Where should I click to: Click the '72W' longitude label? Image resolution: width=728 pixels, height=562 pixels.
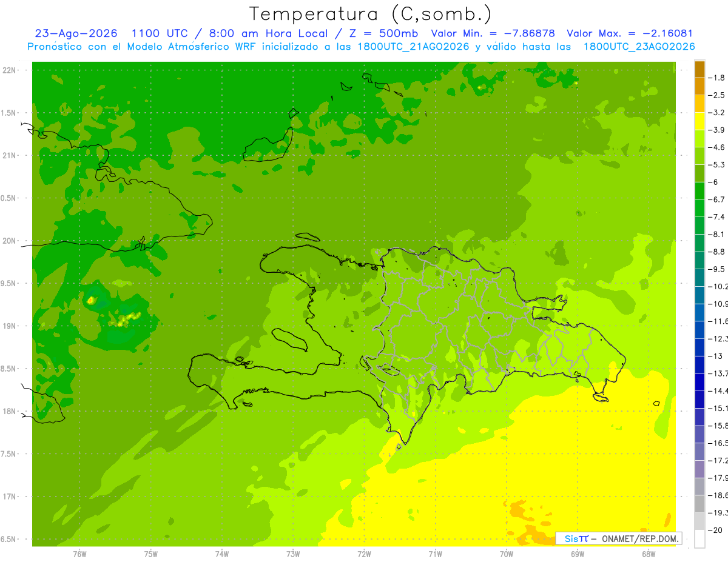tap(364, 554)
